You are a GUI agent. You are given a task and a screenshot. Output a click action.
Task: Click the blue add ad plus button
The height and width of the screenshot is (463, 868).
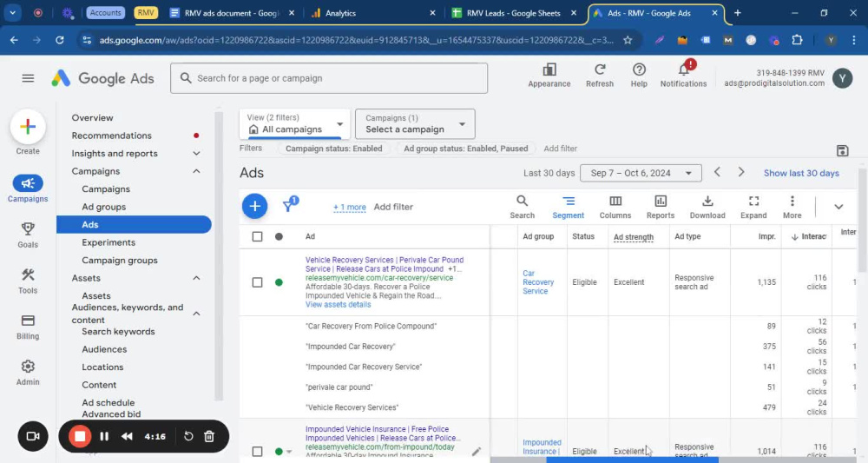click(254, 207)
